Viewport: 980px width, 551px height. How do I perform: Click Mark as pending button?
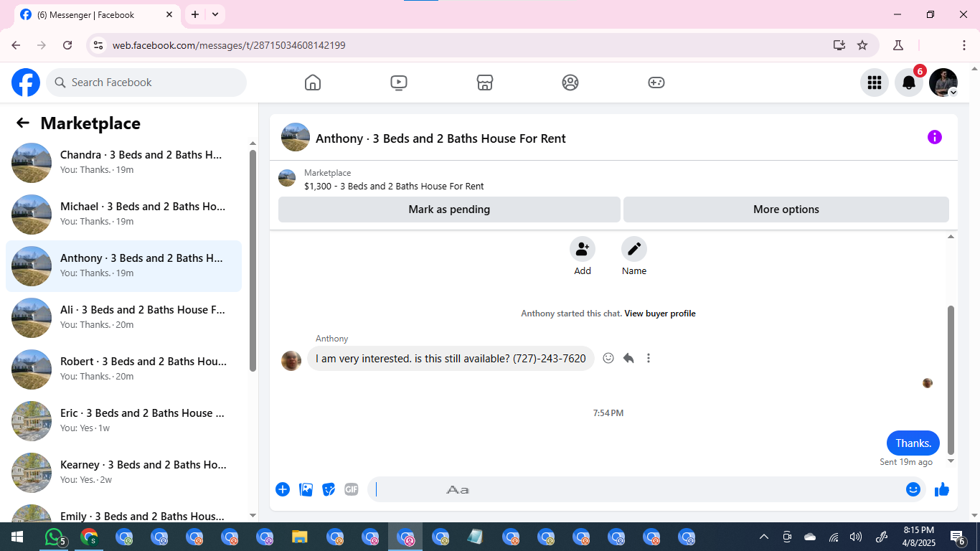pos(449,209)
